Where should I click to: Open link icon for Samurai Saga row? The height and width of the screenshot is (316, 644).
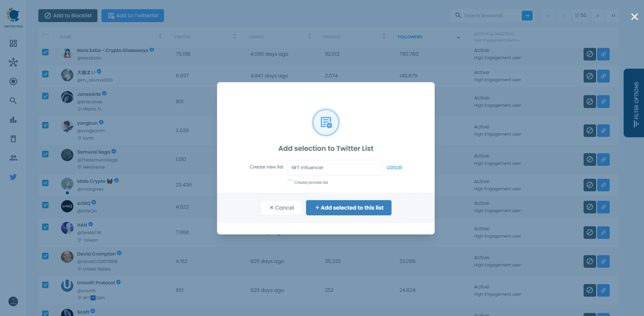point(603,159)
